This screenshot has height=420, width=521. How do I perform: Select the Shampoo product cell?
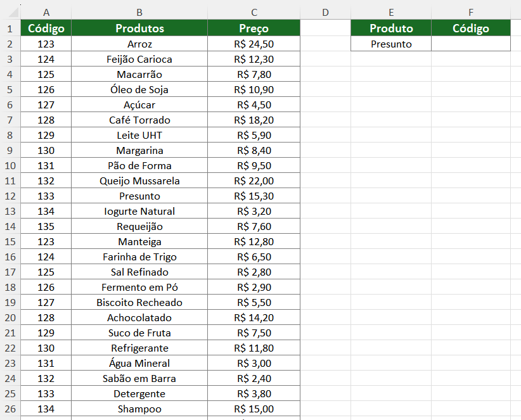pyautogui.click(x=139, y=409)
